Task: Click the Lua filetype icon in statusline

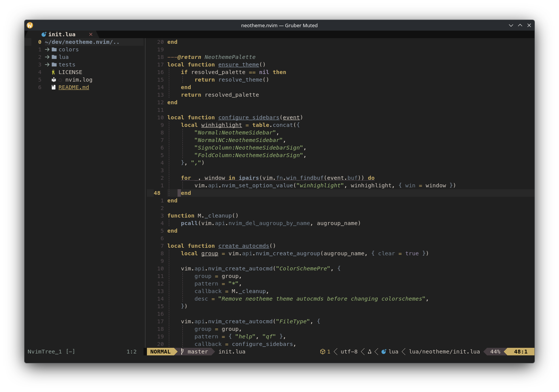Action: coord(384,352)
